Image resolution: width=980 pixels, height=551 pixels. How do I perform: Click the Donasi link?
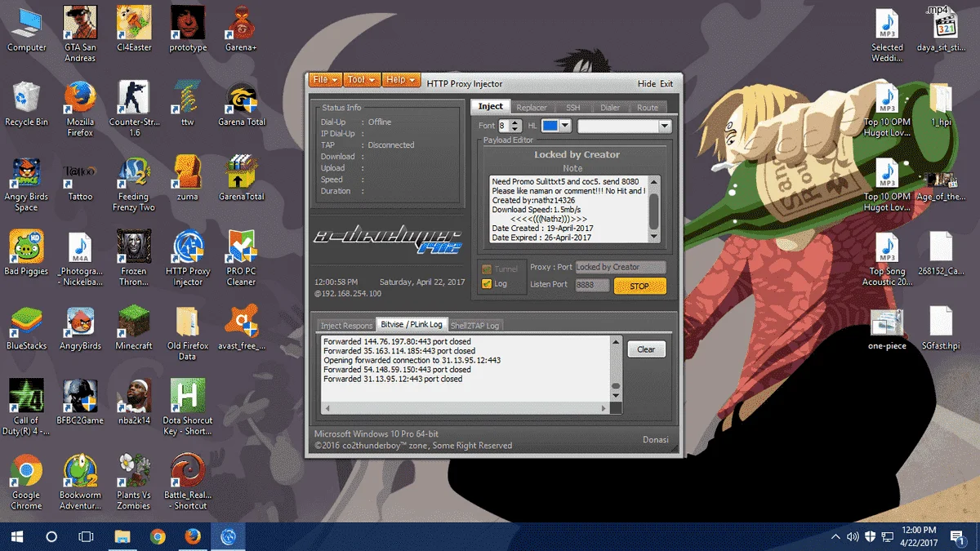[655, 439]
